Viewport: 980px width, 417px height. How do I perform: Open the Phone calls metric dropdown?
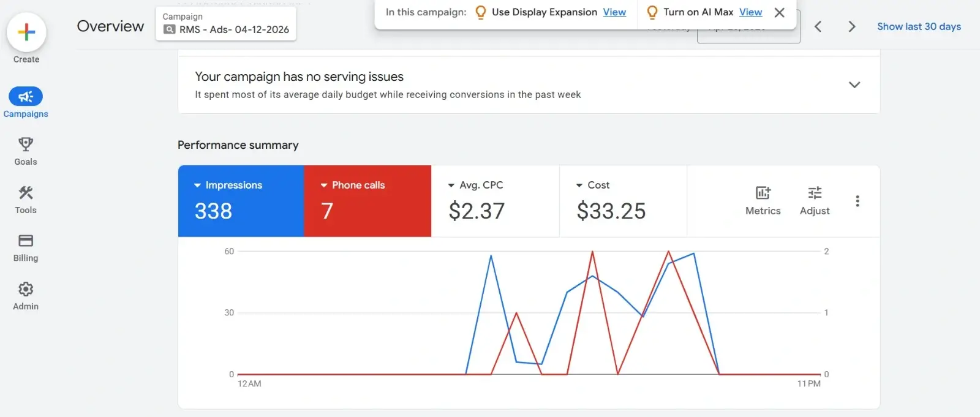324,185
